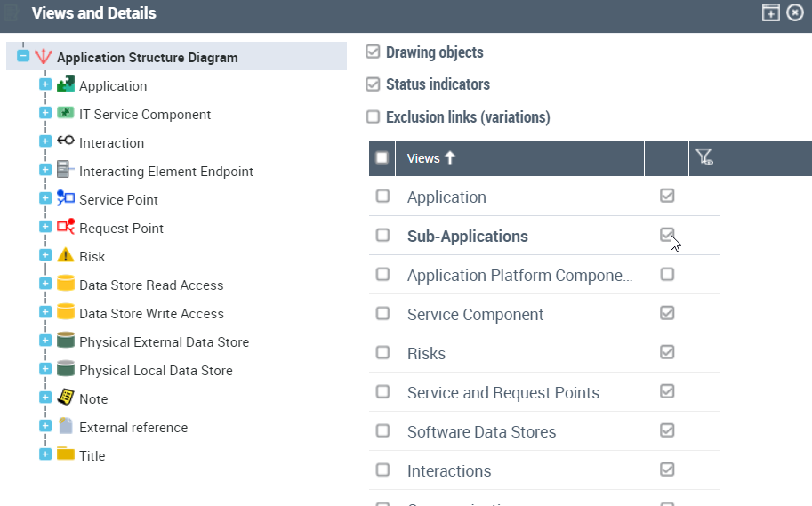Click the Service Point icon
This screenshot has width=812, height=506.
66,199
